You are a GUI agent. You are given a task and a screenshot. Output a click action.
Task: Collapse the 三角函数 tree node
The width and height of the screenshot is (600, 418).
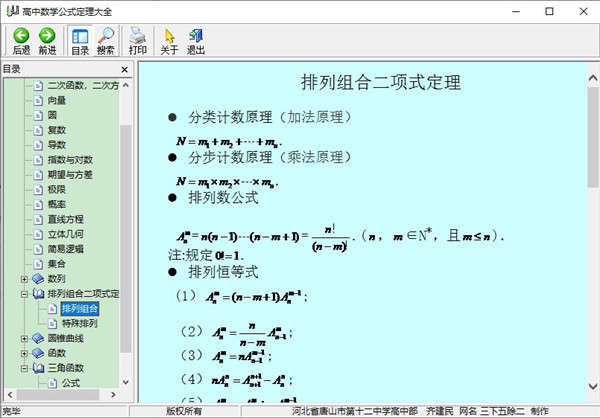click(24, 368)
